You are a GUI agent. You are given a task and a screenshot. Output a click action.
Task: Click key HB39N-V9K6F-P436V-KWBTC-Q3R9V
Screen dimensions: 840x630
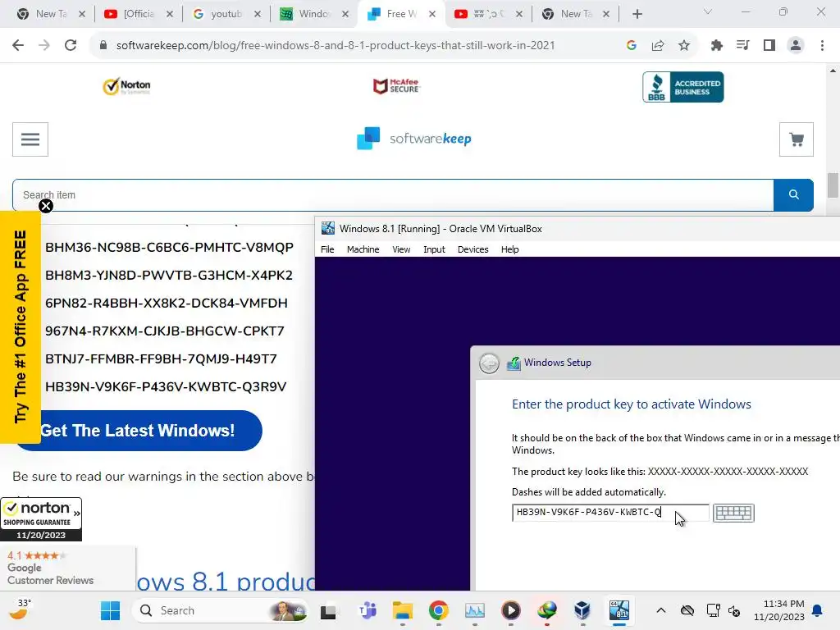166,387
